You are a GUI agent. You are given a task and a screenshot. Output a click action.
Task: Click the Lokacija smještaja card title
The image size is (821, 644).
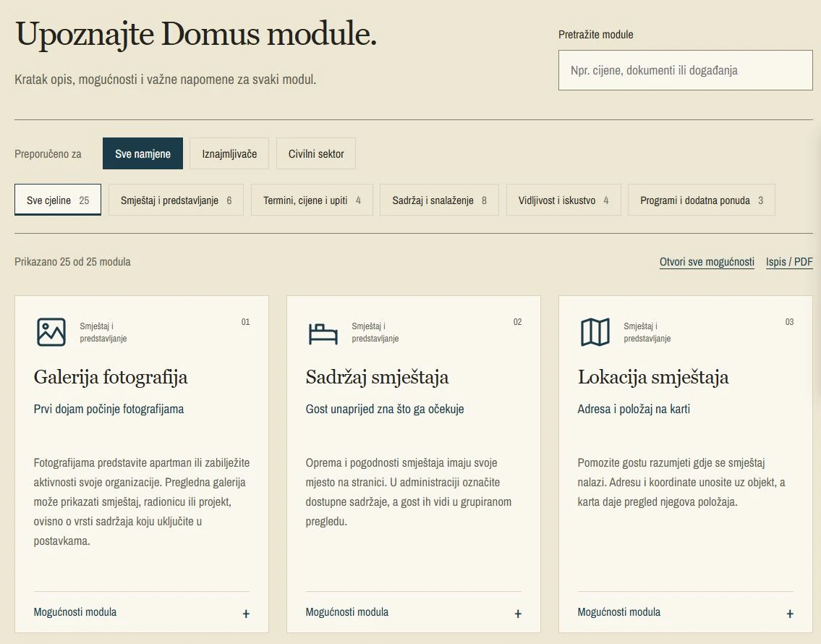pyautogui.click(x=653, y=377)
